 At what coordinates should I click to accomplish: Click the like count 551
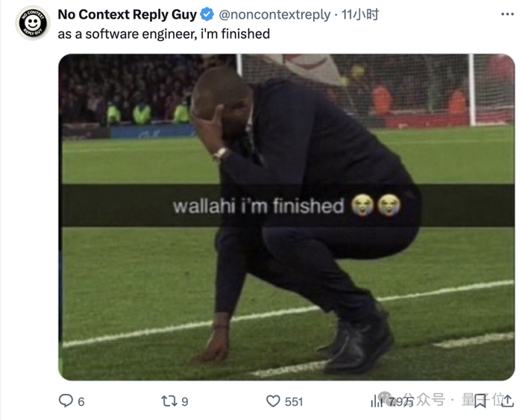point(294,401)
